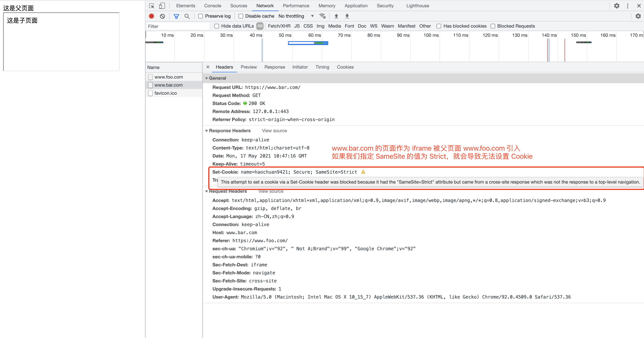The image size is (644, 338).
Task: Click the Filter text input
Action: tap(178, 26)
